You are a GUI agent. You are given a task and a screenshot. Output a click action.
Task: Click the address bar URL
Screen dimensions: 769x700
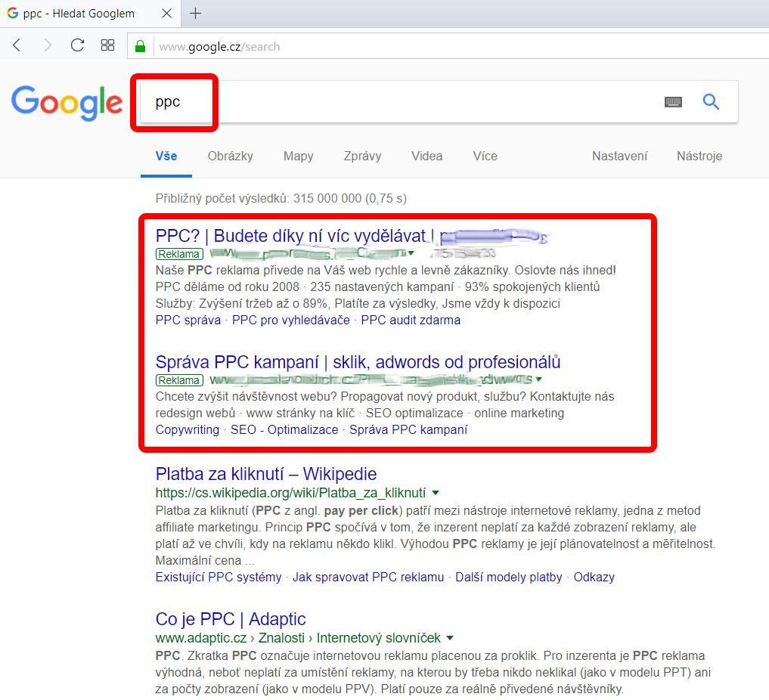coord(219,47)
